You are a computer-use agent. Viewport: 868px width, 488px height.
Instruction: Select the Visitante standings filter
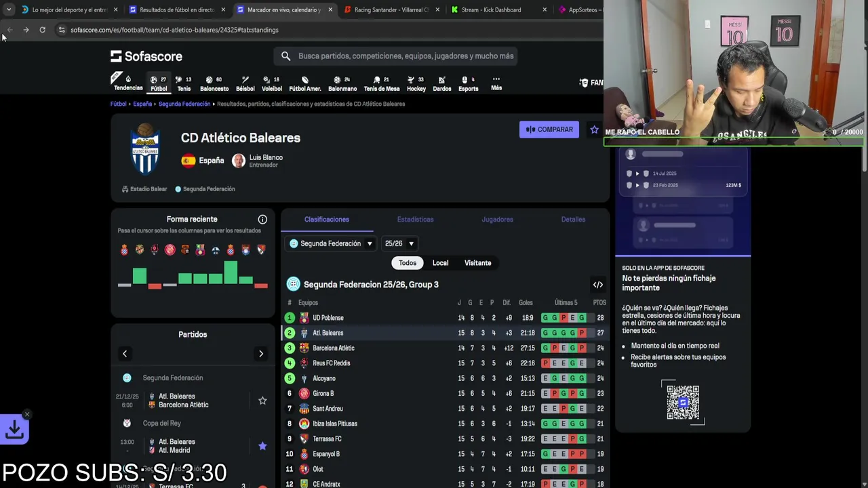[477, 263]
